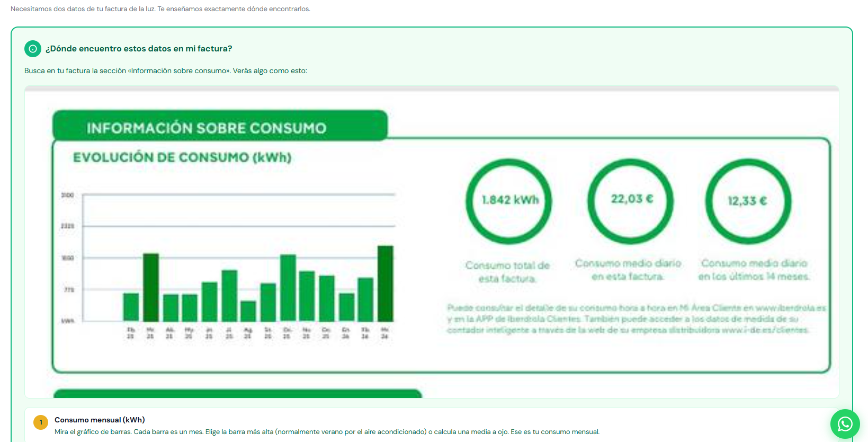
Task: Select the 12,33 € circle
Action: click(x=748, y=201)
